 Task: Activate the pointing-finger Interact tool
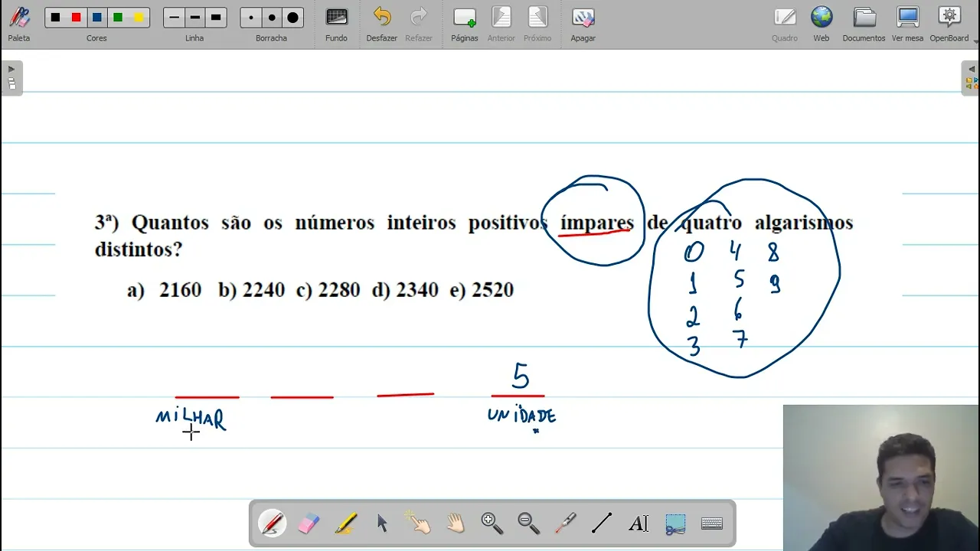[418, 523]
